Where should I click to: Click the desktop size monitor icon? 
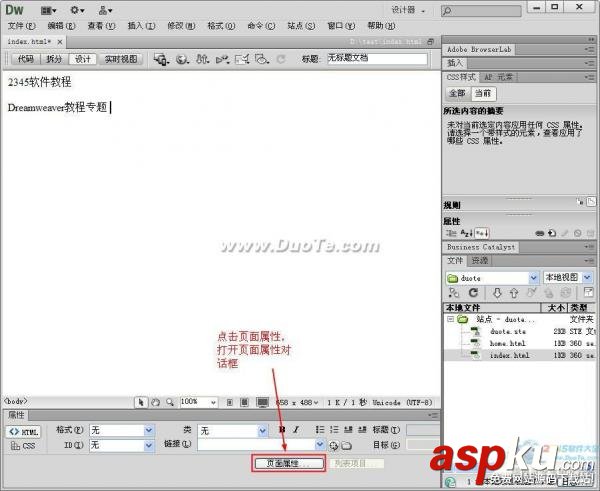(x=262, y=402)
